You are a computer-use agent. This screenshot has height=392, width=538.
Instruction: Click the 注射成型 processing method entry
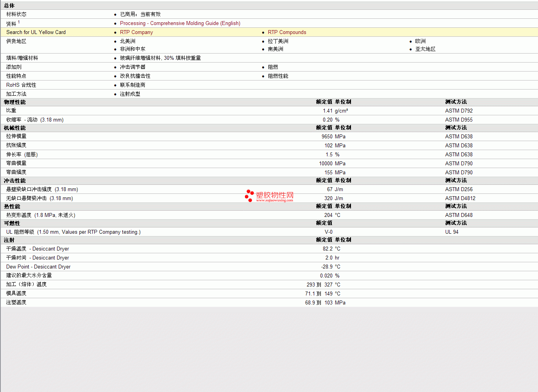click(130, 94)
